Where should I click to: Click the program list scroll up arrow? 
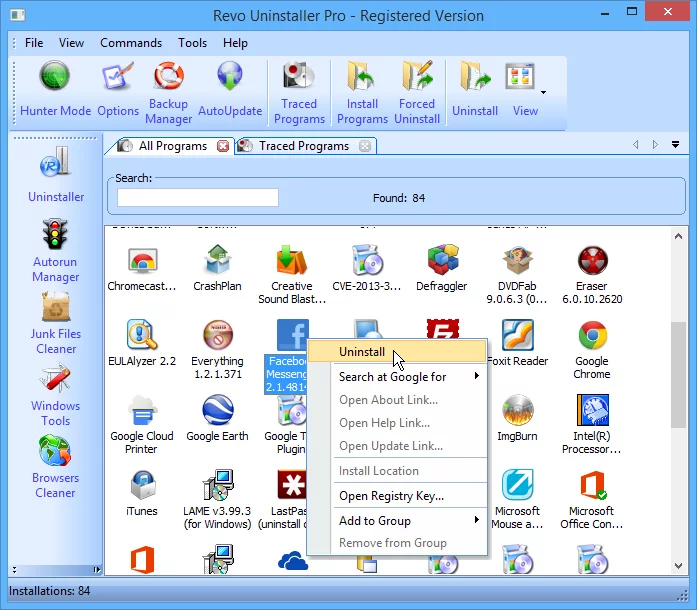678,237
